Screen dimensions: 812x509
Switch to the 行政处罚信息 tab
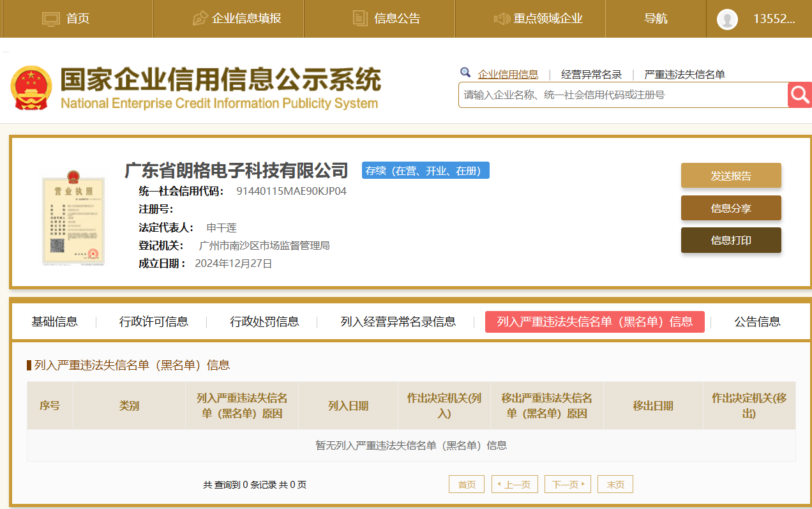[264, 322]
